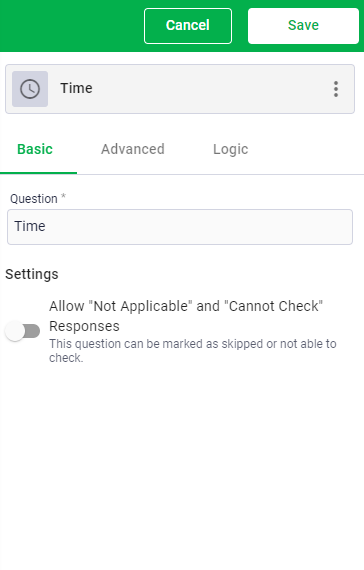Cancel editing the question
This screenshot has width=364, height=570.
pyautogui.click(x=188, y=26)
